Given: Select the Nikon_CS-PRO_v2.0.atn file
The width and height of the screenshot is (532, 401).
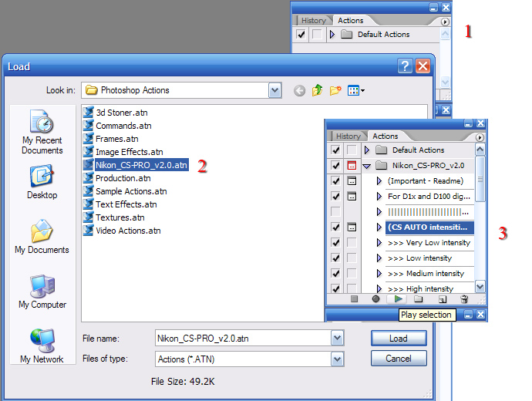Looking at the screenshot, I should coord(136,165).
